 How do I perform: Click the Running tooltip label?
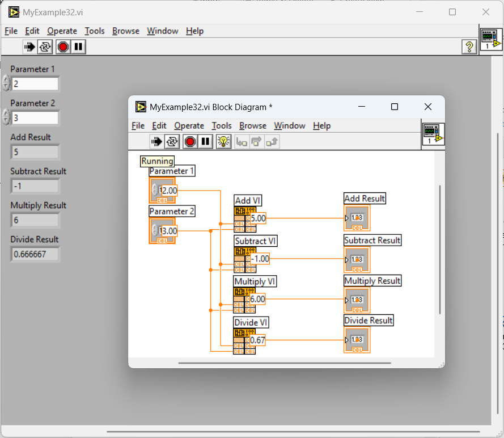(157, 161)
